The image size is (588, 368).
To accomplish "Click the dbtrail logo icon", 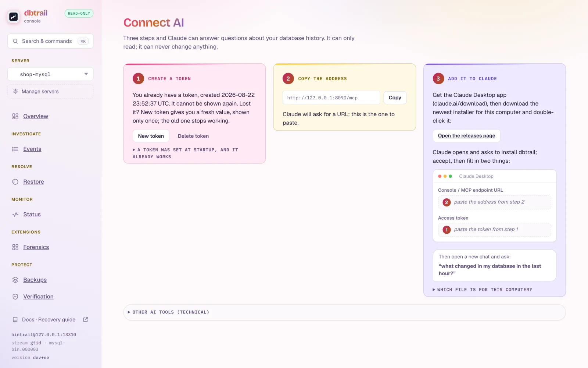I will point(14,17).
